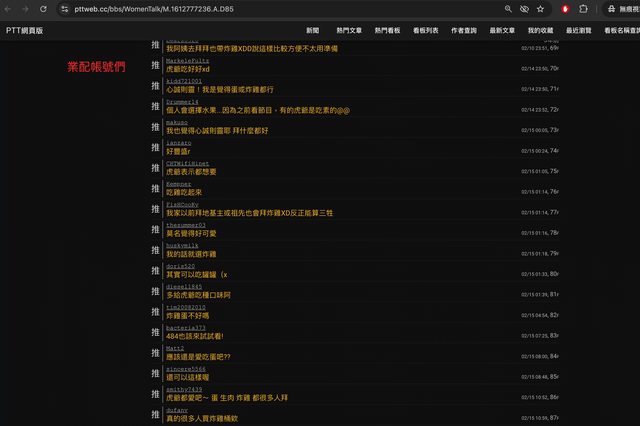Open the red shield extension icon

tap(565, 9)
